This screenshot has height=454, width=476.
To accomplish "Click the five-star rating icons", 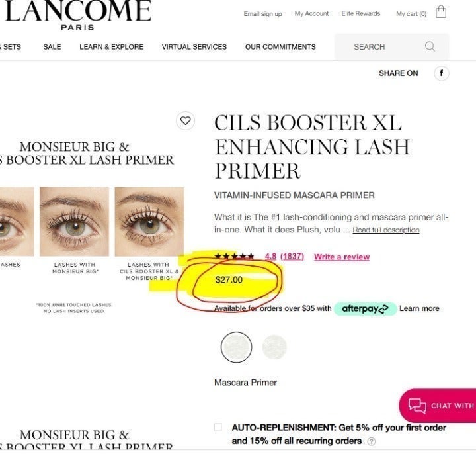I will pyautogui.click(x=234, y=257).
